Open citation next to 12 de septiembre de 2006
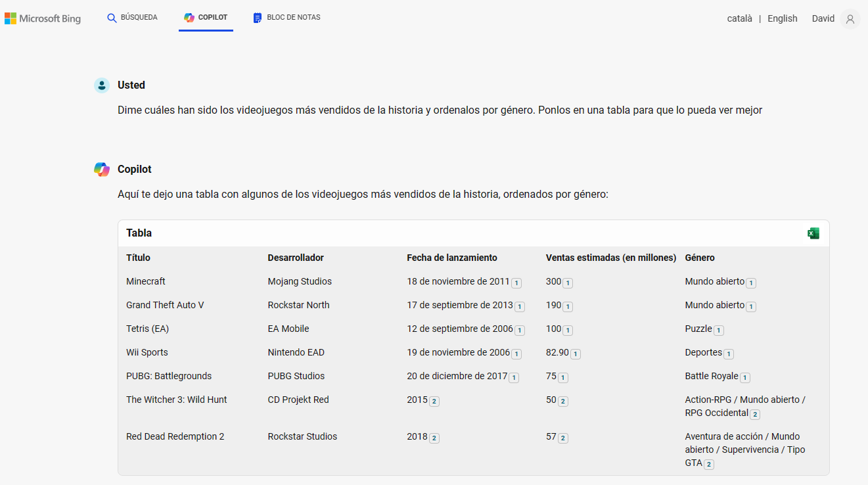This screenshot has height=485, width=868. pyautogui.click(x=520, y=330)
